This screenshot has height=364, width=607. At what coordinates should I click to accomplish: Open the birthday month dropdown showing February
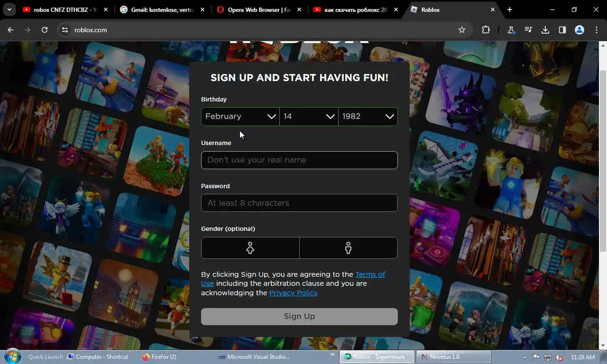tap(240, 117)
